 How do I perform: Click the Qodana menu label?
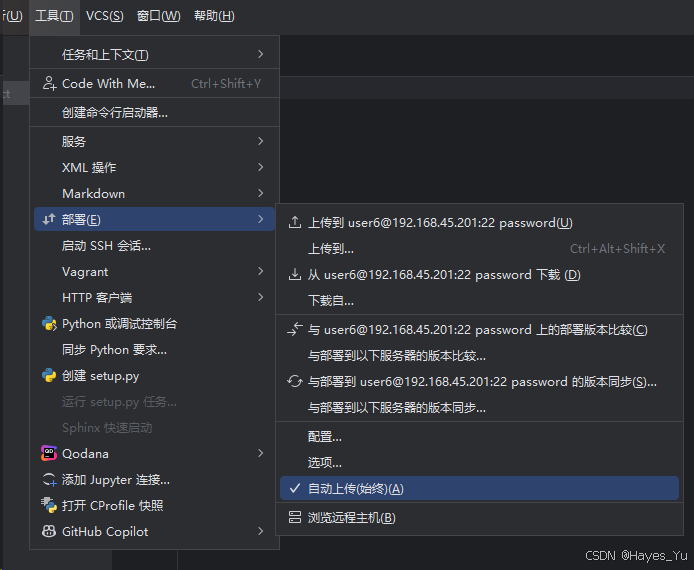coord(85,454)
